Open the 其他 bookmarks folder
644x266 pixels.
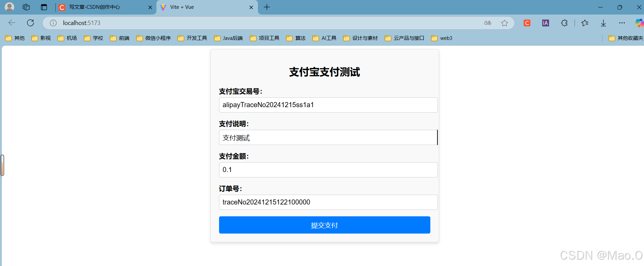(x=15, y=38)
